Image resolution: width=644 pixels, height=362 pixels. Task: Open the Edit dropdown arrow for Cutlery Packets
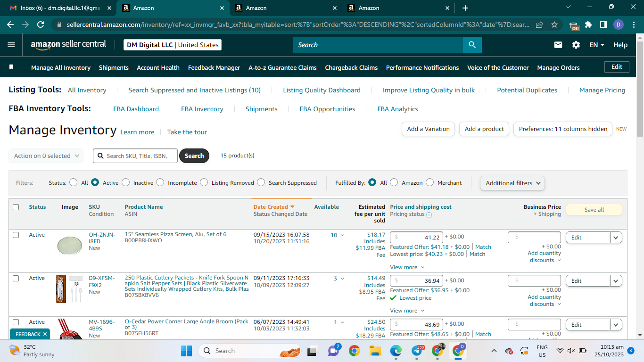pos(616,281)
